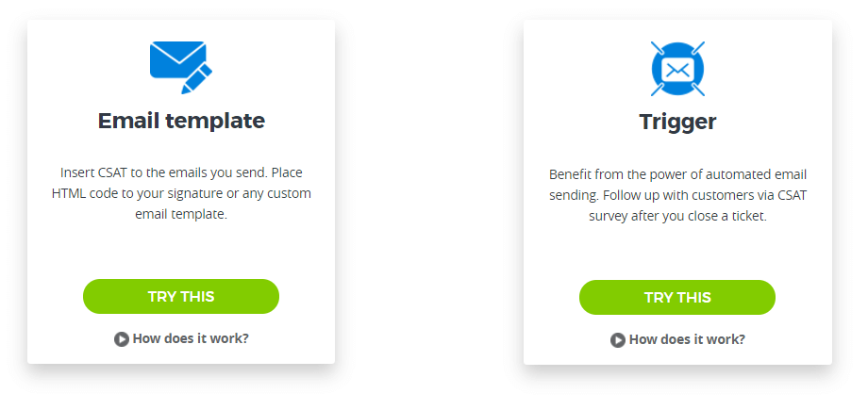Click the 'Insert CSAT to the emails' description
Image resolution: width=868 pixels, height=410 pixels.
181,193
